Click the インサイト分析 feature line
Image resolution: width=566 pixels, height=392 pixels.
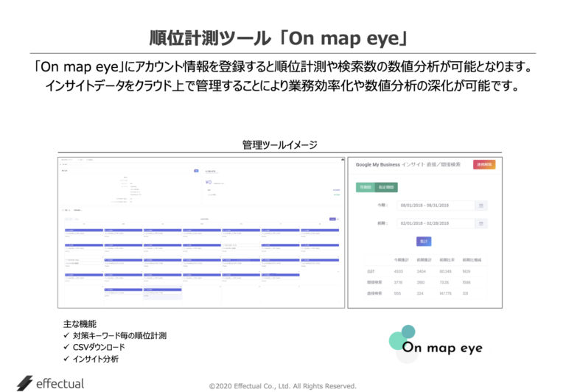click(95, 359)
